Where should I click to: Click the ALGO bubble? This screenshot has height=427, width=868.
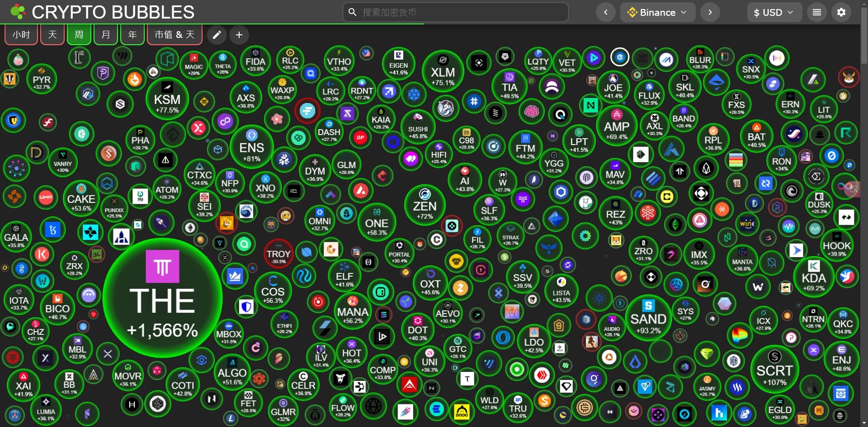pos(232,372)
